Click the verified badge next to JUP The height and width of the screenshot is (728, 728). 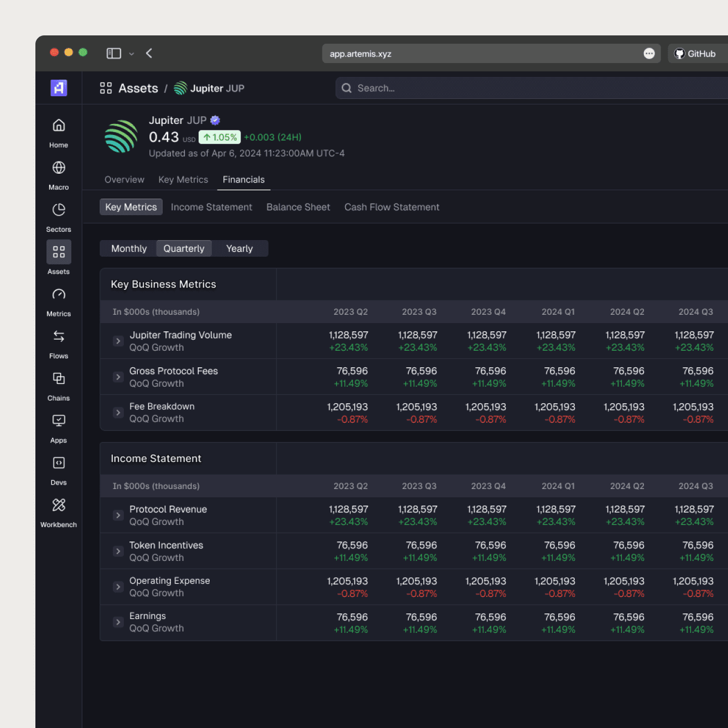coord(215,120)
